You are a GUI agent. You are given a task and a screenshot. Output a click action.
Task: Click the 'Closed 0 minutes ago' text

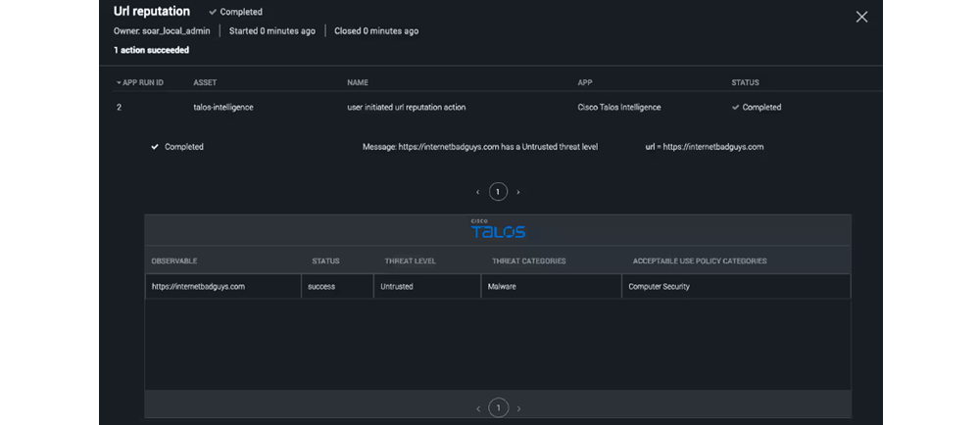[376, 30]
